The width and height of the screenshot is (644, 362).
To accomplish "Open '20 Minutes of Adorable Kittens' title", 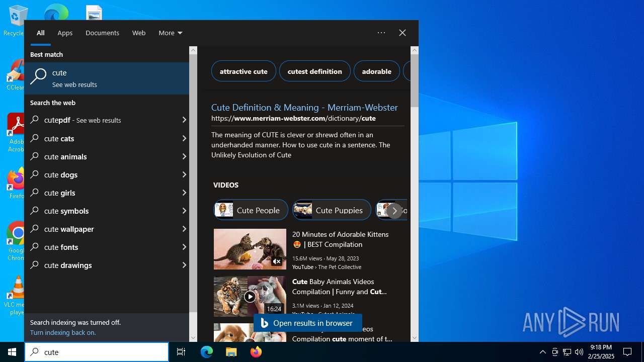I will [x=341, y=239].
